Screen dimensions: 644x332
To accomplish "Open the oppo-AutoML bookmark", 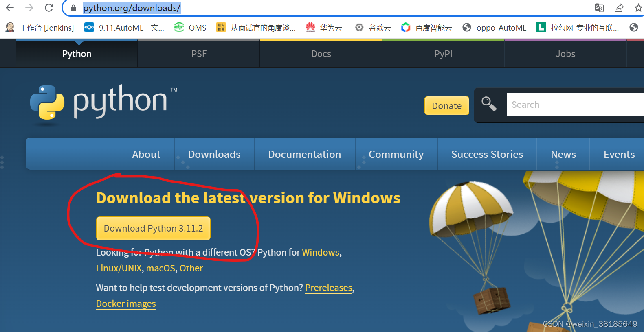I will point(495,28).
